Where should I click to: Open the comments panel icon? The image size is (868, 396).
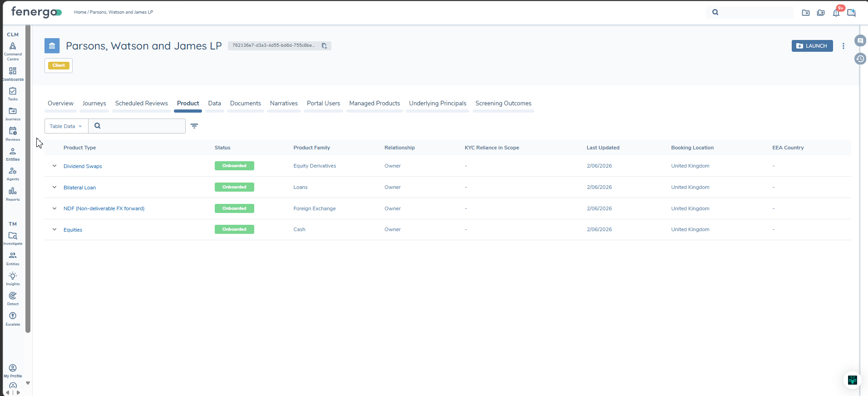(860, 41)
